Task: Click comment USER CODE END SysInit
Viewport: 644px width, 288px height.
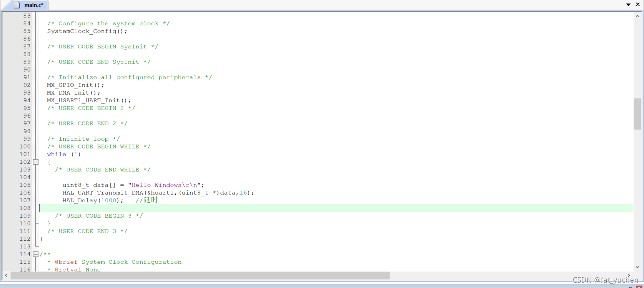Action: (99, 62)
